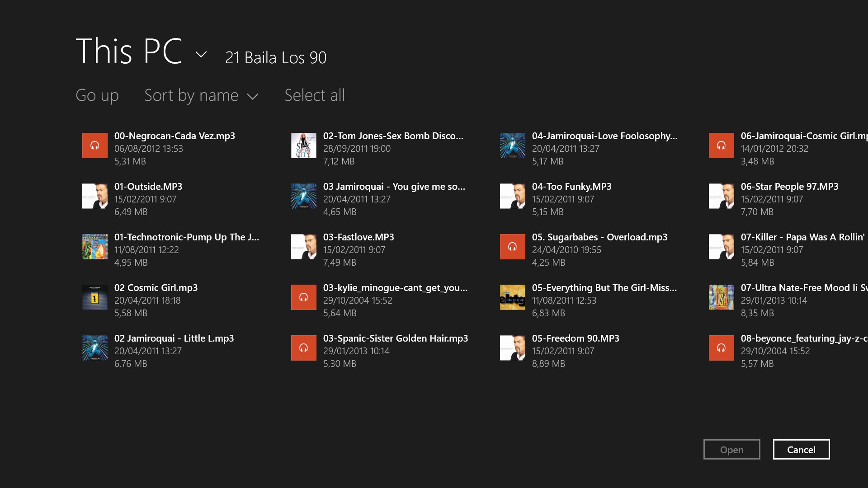The height and width of the screenshot is (488, 868).
Task: Click the Sex and the City album art
Action: [x=304, y=145]
